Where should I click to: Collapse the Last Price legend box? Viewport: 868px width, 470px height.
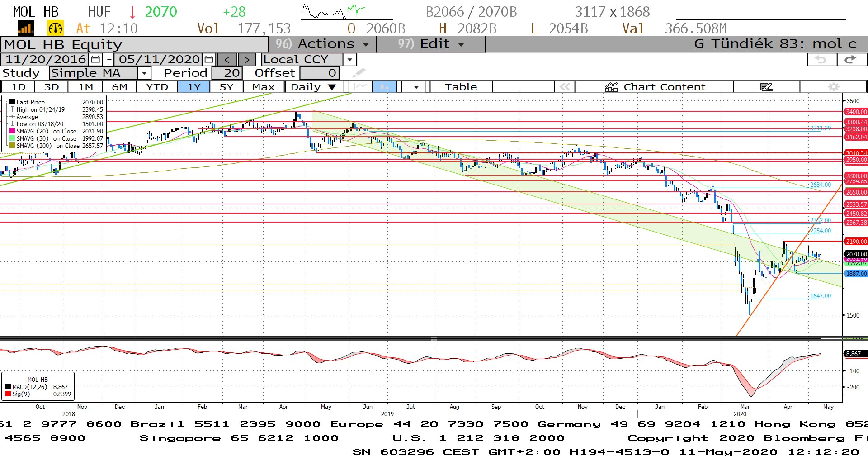[7, 102]
